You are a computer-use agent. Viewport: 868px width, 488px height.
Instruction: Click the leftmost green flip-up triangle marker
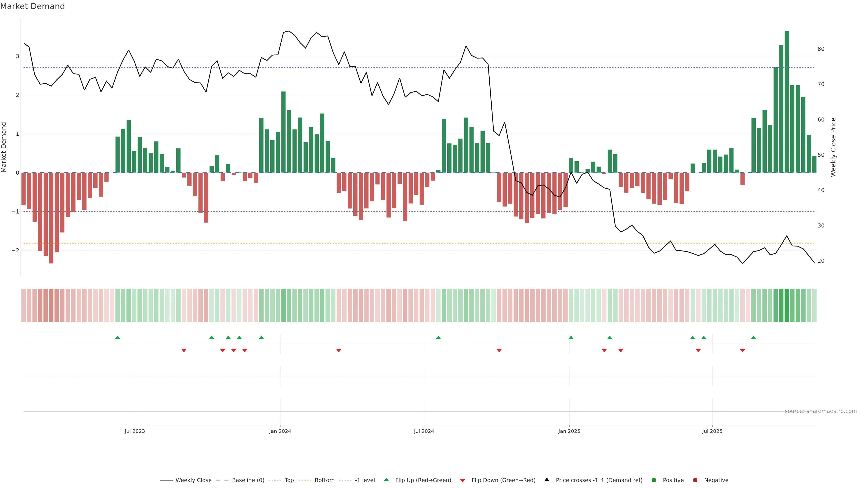click(x=118, y=338)
